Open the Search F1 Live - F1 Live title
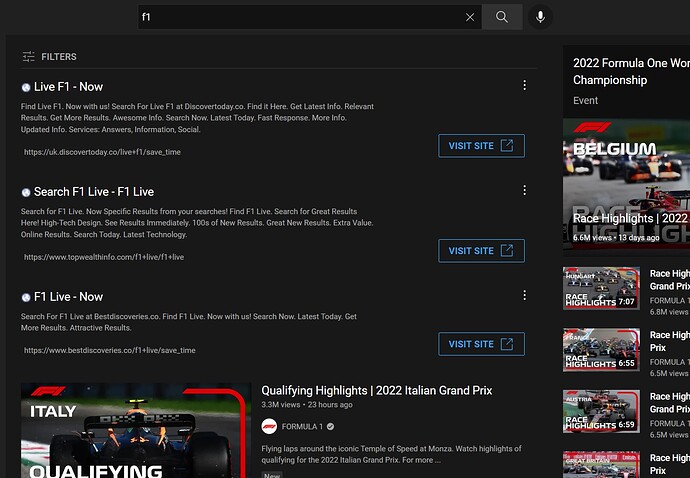The width and height of the screenshot is (690, 478). click(94, 192)
